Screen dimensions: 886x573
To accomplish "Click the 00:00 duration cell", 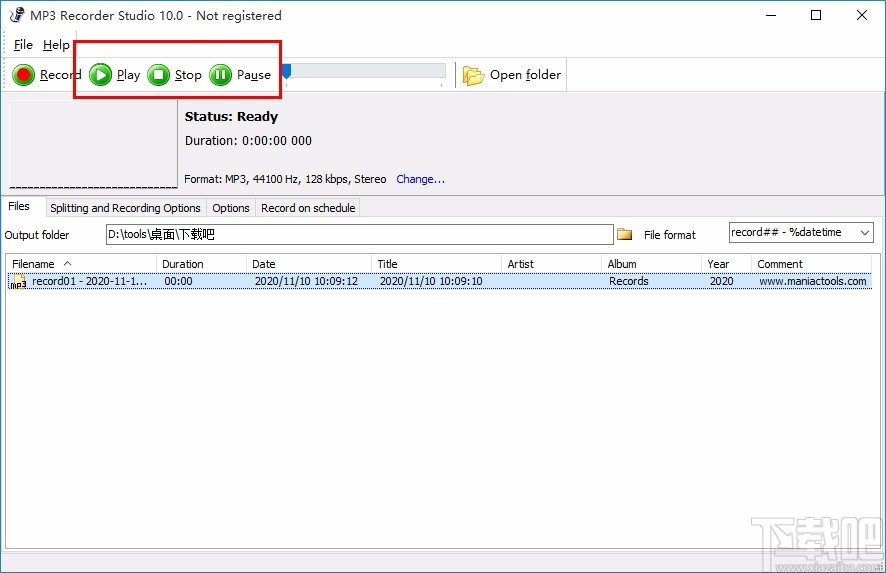I will pos(178,281).
